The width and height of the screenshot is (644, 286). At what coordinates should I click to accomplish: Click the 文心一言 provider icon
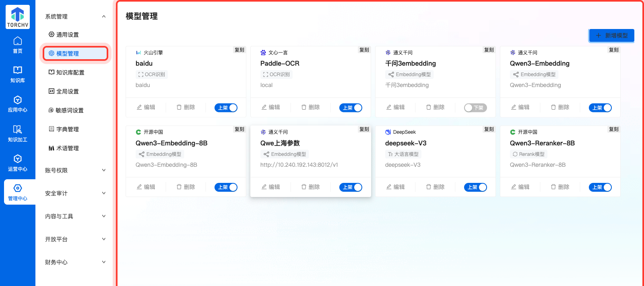coord(263,53)
